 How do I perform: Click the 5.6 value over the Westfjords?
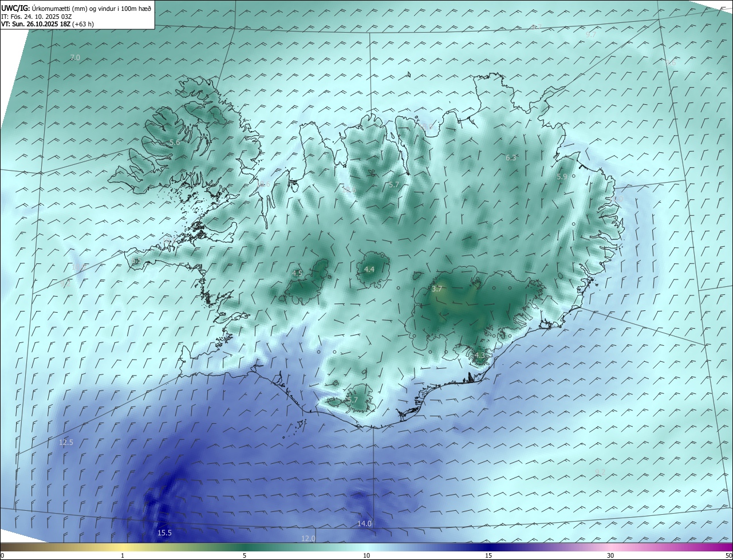(175, 142)
